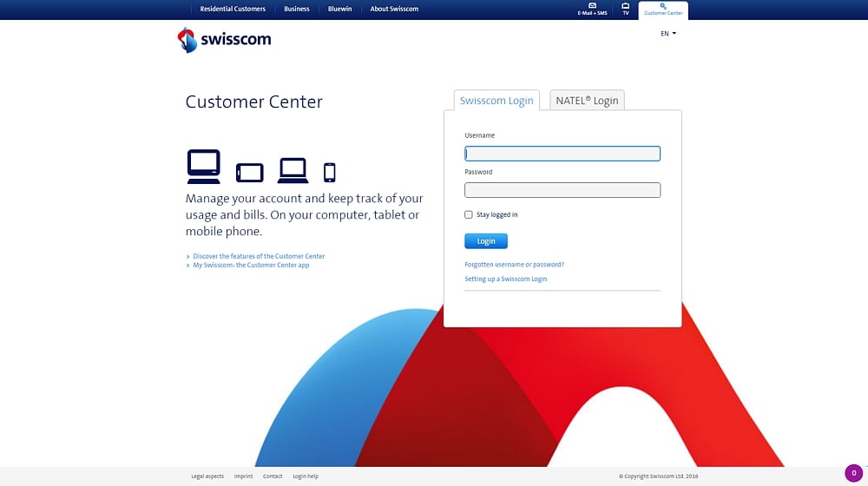Click the mobile phone icon
The width and height of the screenshot is (868, 486).
click(329, 173)
